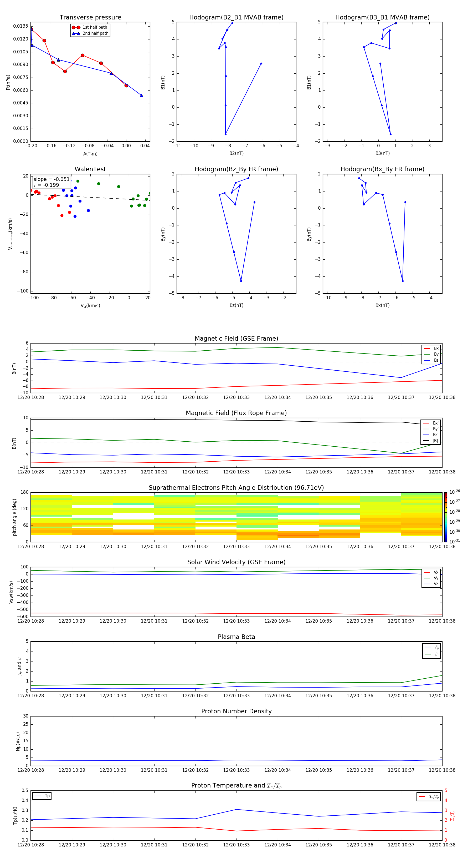The width and height of the screenshot is (473, 868).
Task: Click the "Vsw(km/s)" y-axis label
Action: click(11, 592)
